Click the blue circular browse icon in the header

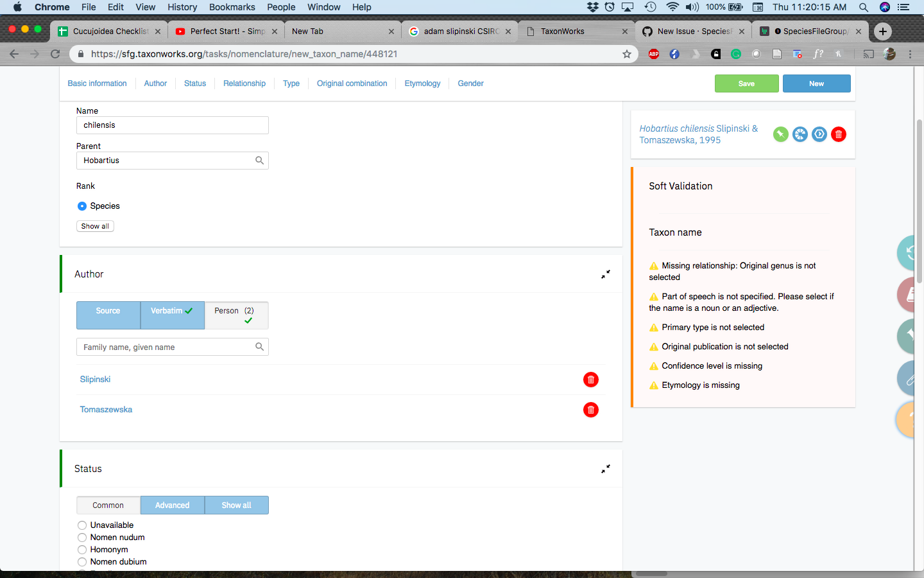coord(819,134)
